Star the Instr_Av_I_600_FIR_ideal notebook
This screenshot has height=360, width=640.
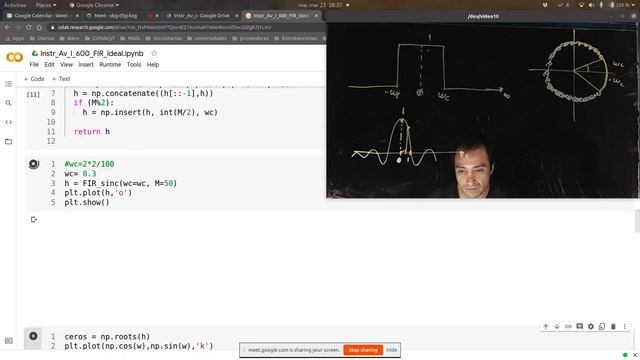coord(154,53)
